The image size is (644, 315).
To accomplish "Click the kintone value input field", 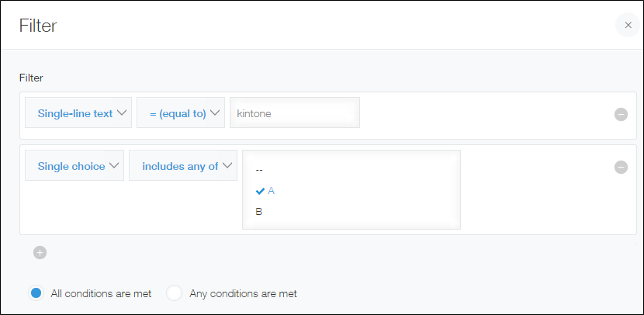I will [295, 113].
